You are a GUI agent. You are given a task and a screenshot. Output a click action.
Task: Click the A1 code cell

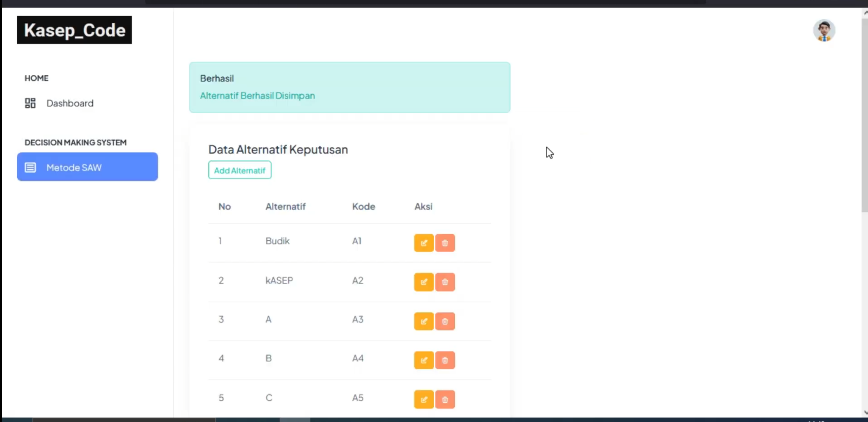tap(357, 241)
